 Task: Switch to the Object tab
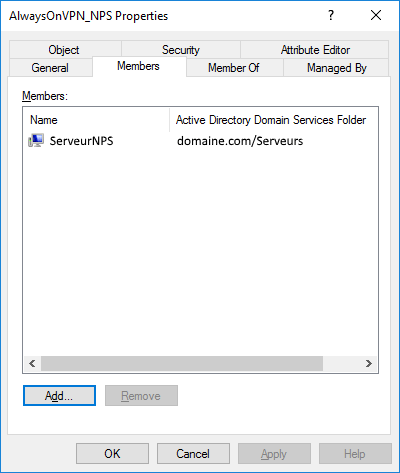tap(64, 50)
